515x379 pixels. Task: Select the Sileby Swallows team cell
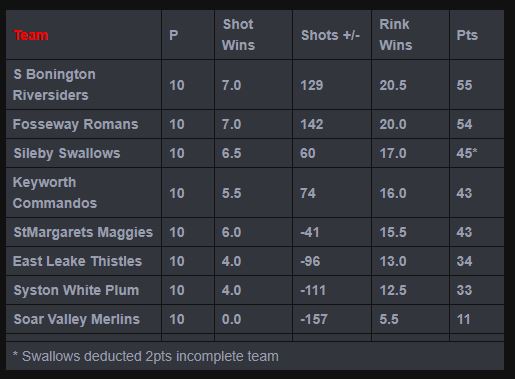pyautogui.click(x=67, y=153)
